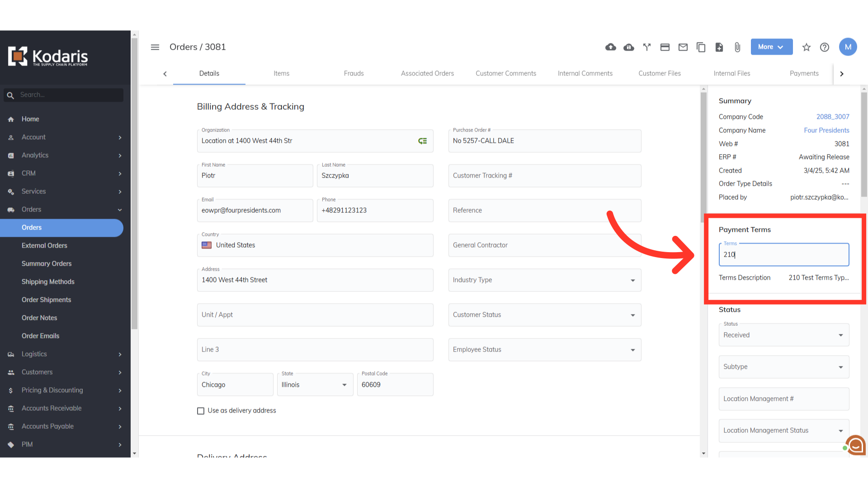Open the Industry Type dropdown

tap(544, 280)
